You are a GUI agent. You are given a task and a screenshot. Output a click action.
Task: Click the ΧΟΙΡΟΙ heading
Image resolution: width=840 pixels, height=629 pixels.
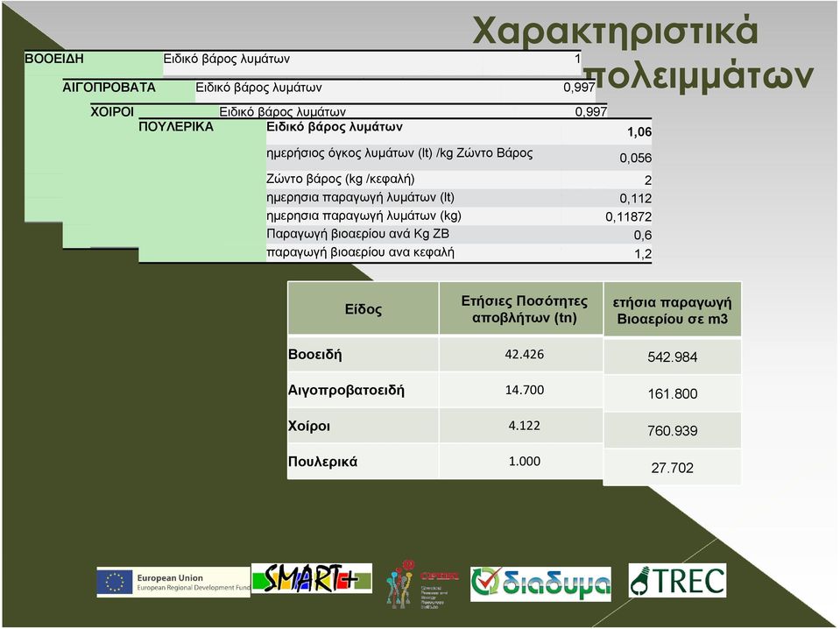coord(112,111)
